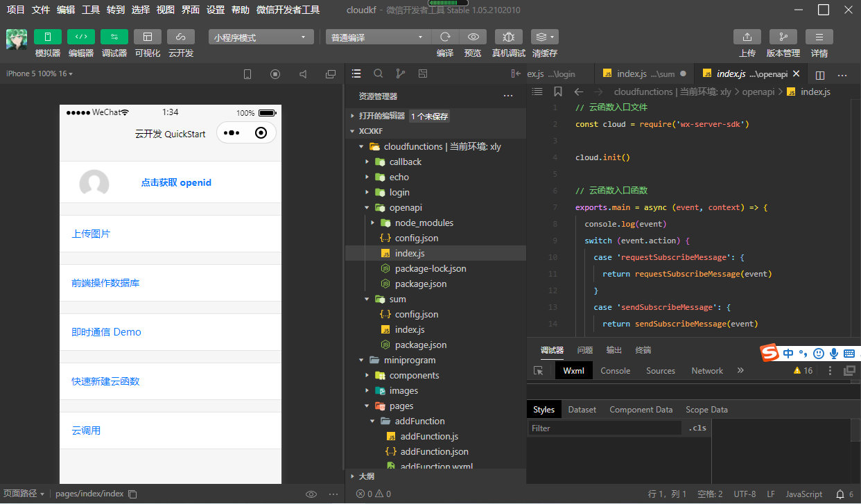Viewport: 861px width, 504px height.
Task: Open the notifications bell
Action: [840, 494]
